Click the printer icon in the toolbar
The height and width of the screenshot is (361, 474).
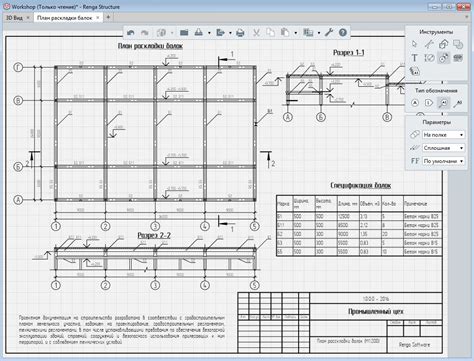240,33
